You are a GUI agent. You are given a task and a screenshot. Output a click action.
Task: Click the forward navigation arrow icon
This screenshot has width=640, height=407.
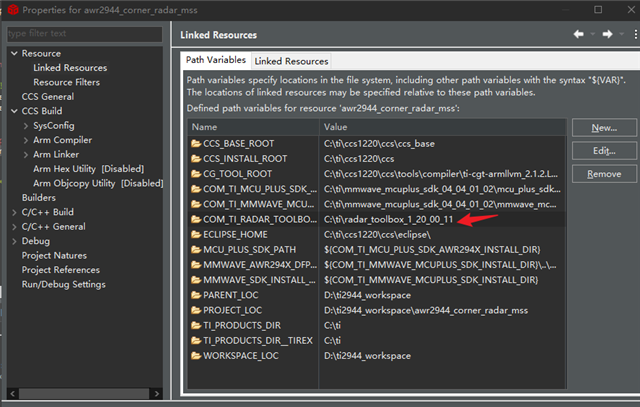pyautogui.click(x=606, y=34)
